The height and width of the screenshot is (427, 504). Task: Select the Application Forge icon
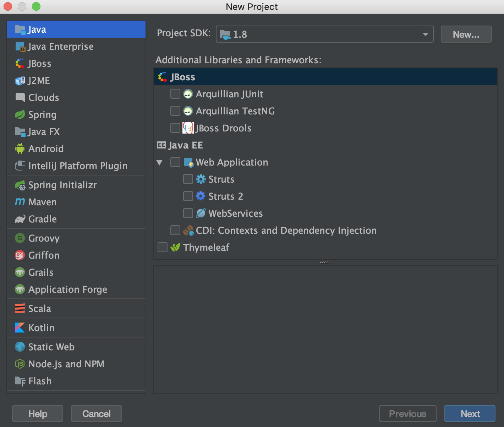[x=20, y=289]
